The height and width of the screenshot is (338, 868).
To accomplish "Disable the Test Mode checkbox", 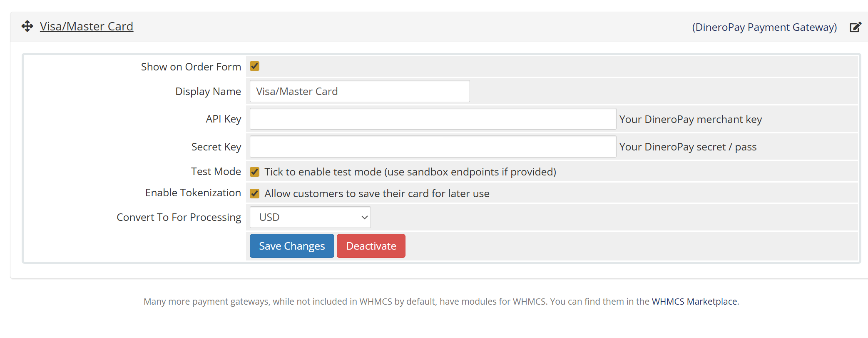I will click(254, 172).
